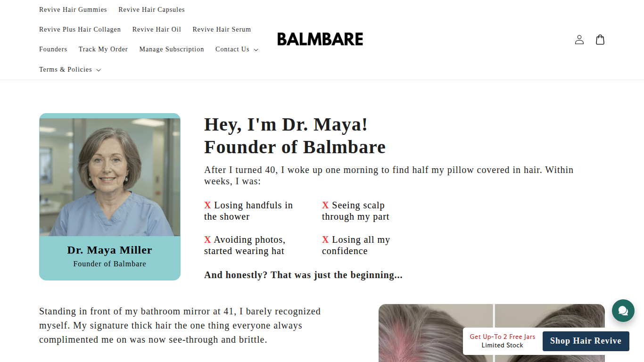Click Track My Order link

click(x=103, y=49)
